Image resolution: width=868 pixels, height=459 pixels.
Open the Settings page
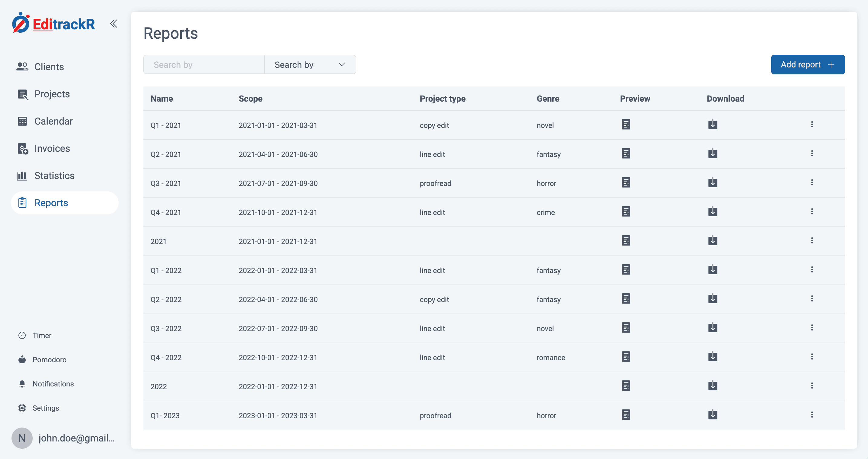(22, 408)
